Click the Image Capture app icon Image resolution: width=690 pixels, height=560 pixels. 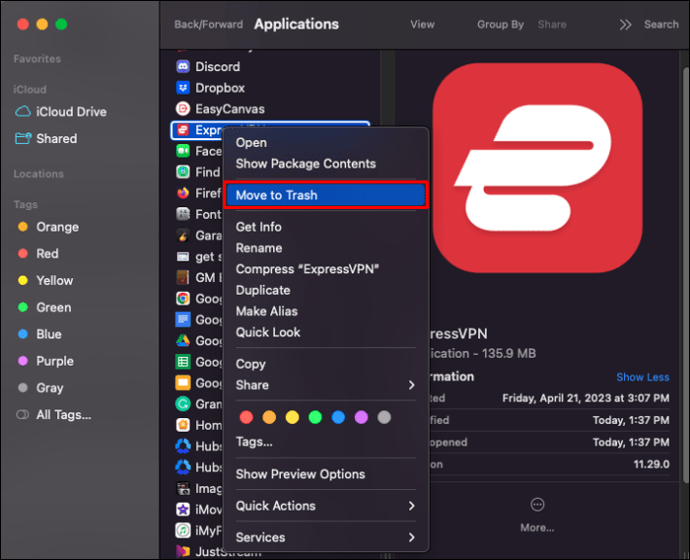point(183,488)
